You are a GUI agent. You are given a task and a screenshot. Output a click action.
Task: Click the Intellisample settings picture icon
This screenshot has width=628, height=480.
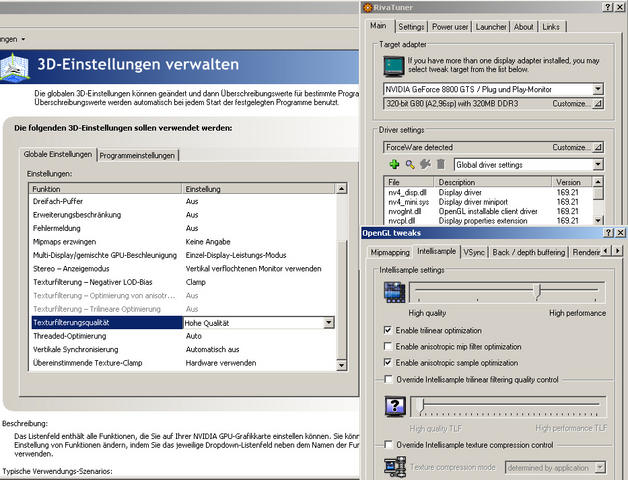[395, 292]
